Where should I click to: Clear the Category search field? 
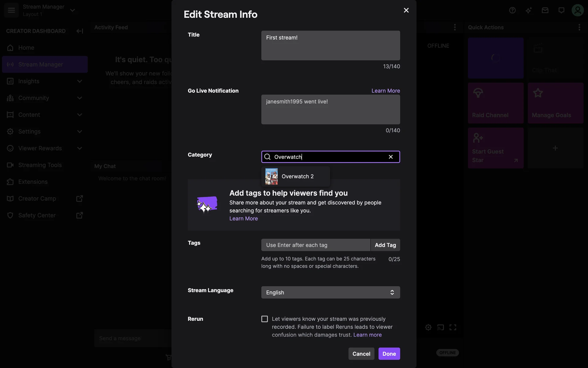tap(390, 157)
